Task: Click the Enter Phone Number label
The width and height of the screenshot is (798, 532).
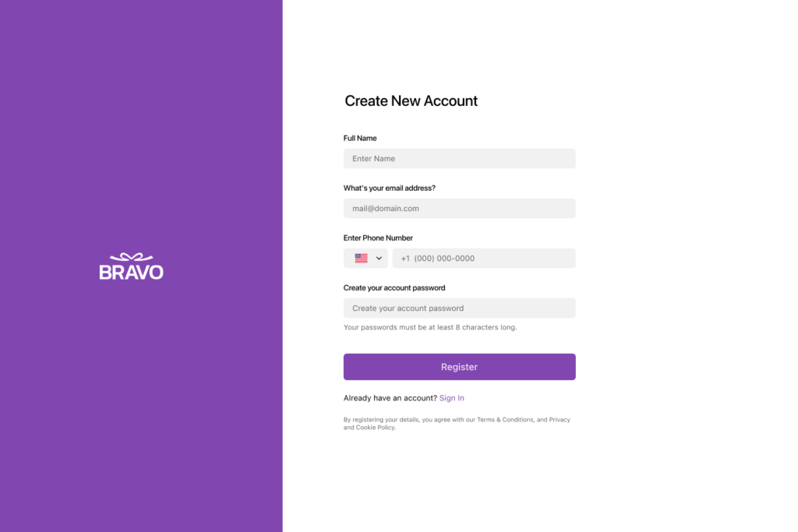Action: pos(378,238)
